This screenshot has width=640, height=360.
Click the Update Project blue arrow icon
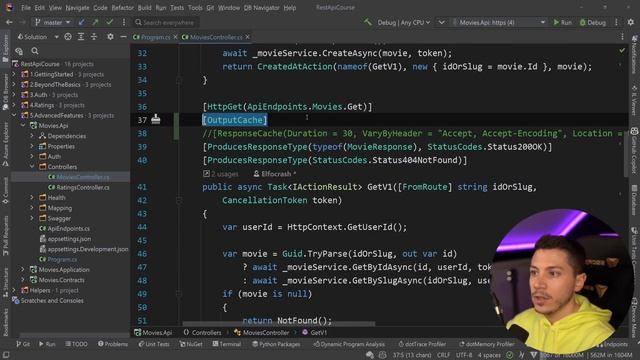click(82, 22)
